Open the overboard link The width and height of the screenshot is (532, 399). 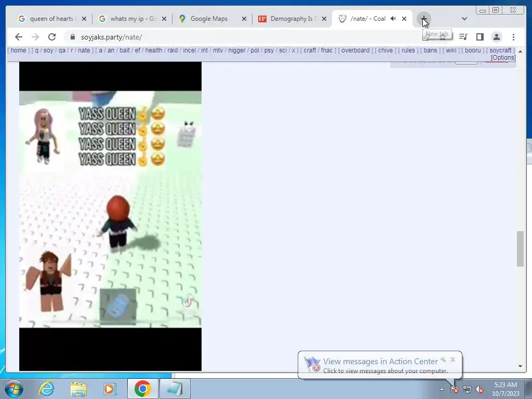tap(355, 50)
